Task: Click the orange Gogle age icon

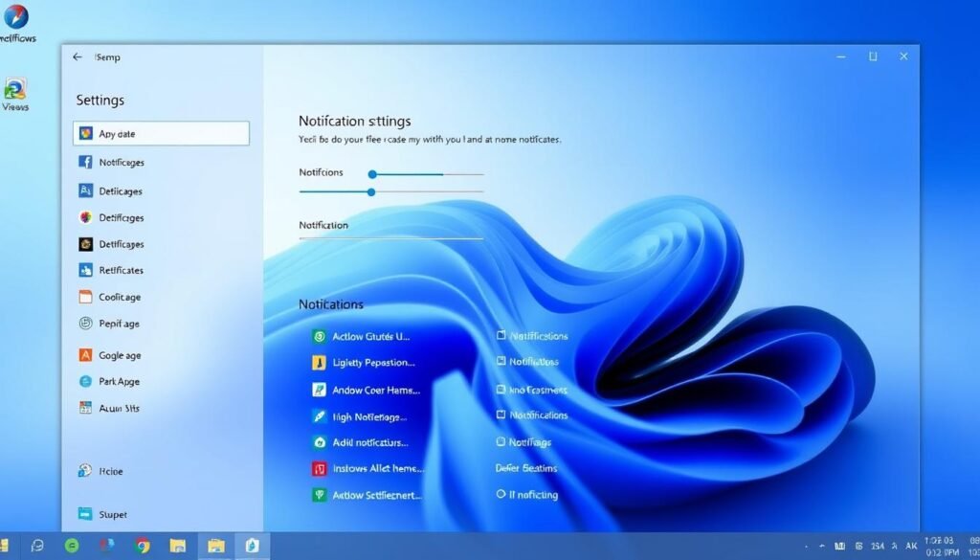Action: click(85, 355)
